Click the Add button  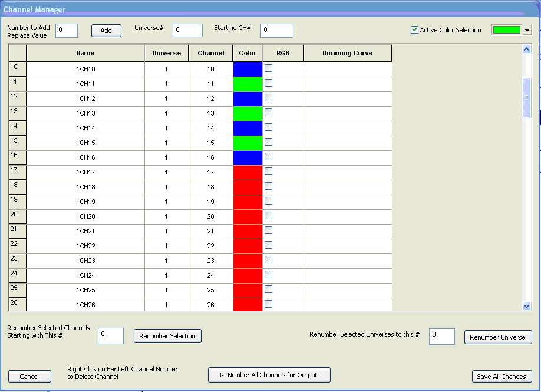coord(106,31)
